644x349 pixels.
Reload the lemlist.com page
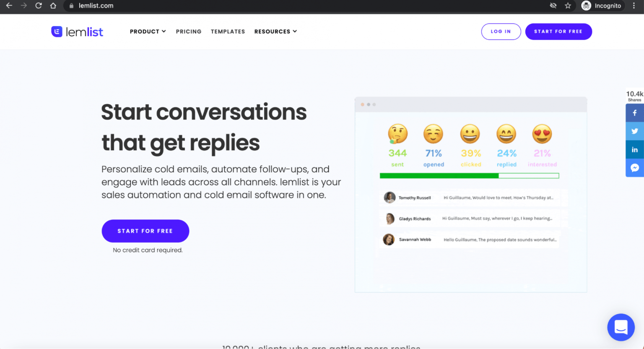coord(38,5)
